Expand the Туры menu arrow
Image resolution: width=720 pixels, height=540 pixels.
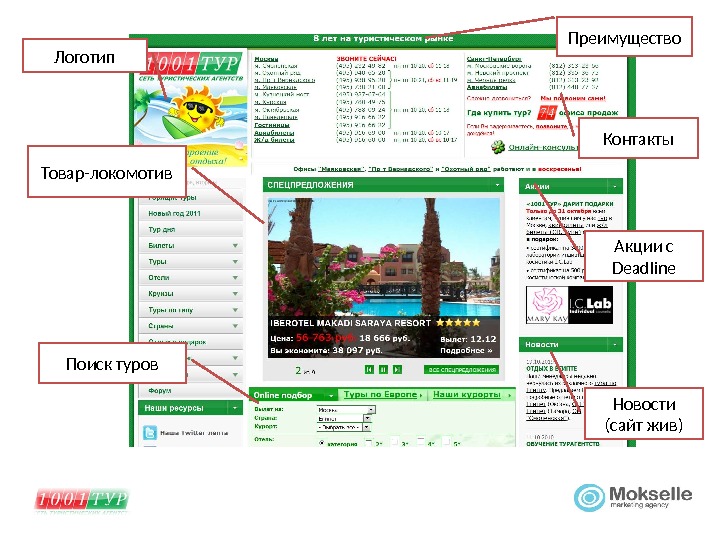(235, 262)
